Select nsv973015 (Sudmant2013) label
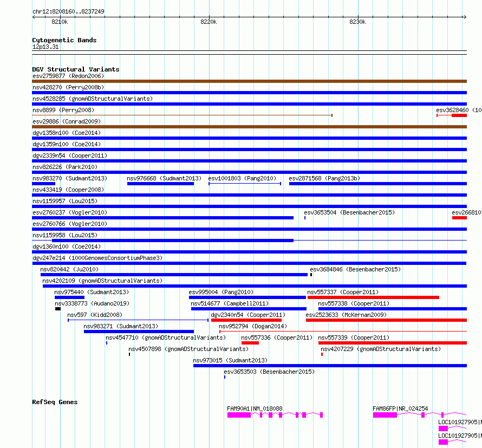 click(230, 360)
